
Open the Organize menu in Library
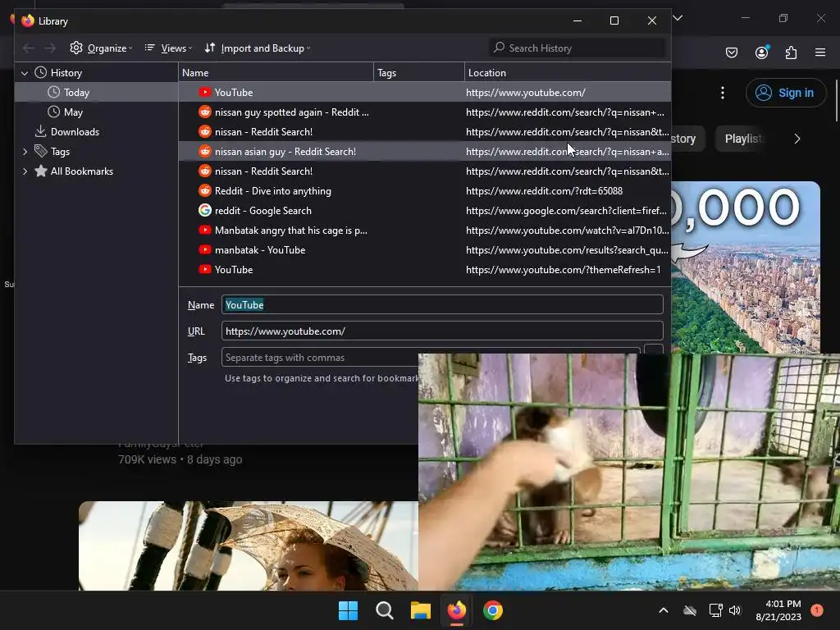(x=101, y=48)
